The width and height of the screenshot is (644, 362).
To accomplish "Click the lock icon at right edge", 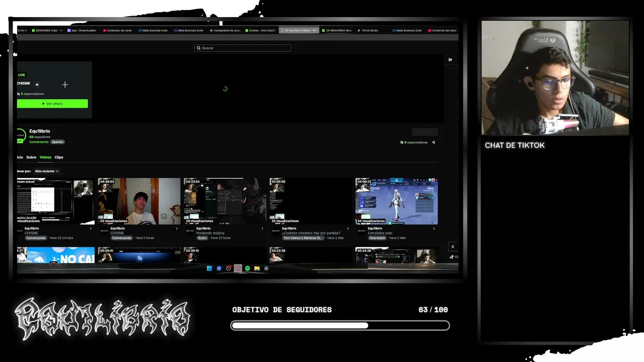I will [x=452, y=246].
